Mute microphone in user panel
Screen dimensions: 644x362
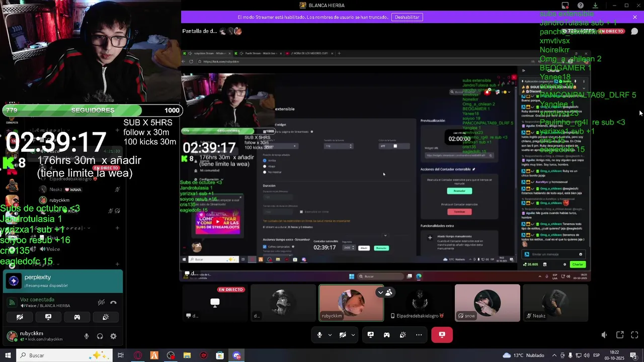click(87, 336)
